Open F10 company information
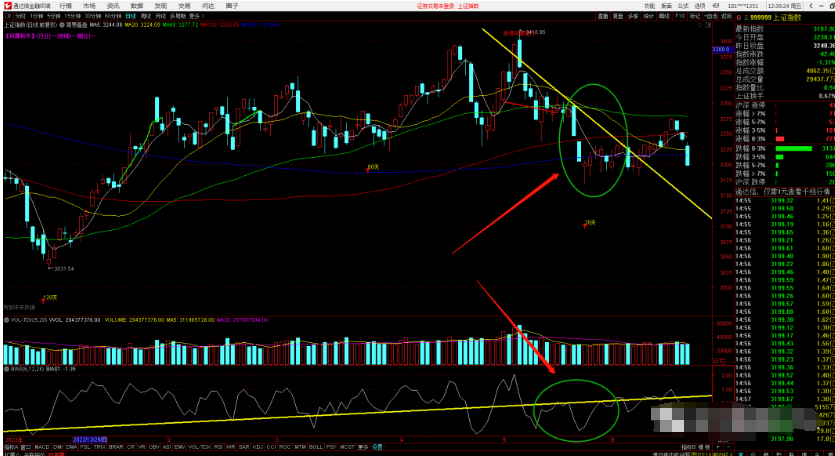Screen dimensions: 835x456 click(x=680, y=17)
